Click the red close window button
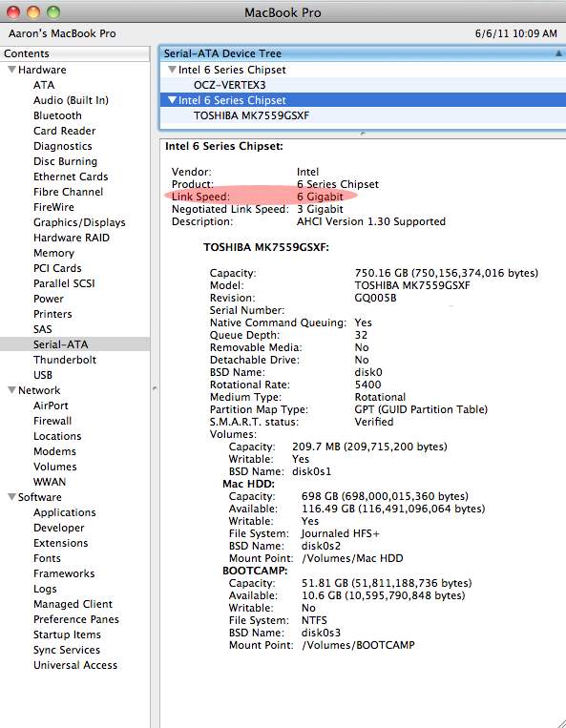This screenshot has height=728, width=566. (x=13, y=12)
